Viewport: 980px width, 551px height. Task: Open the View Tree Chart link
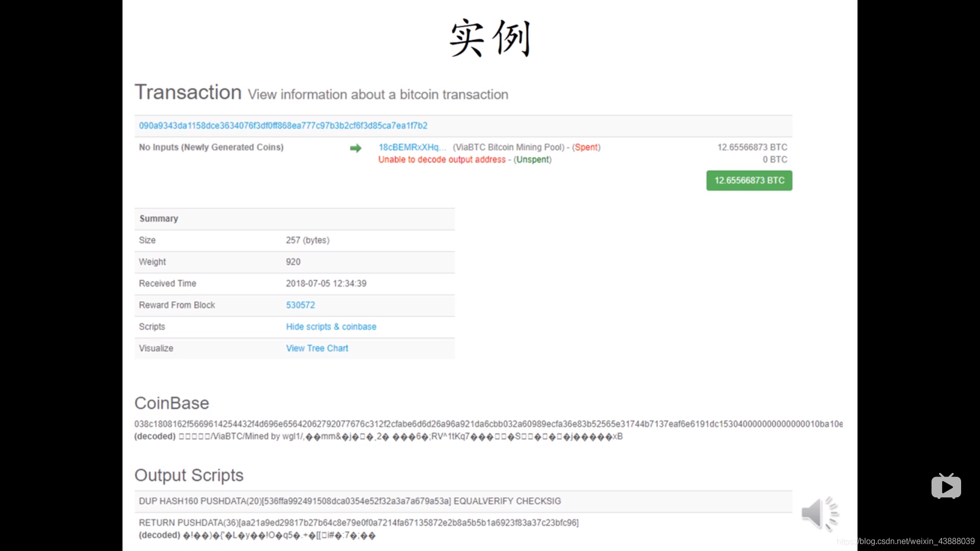pos(317,348)
